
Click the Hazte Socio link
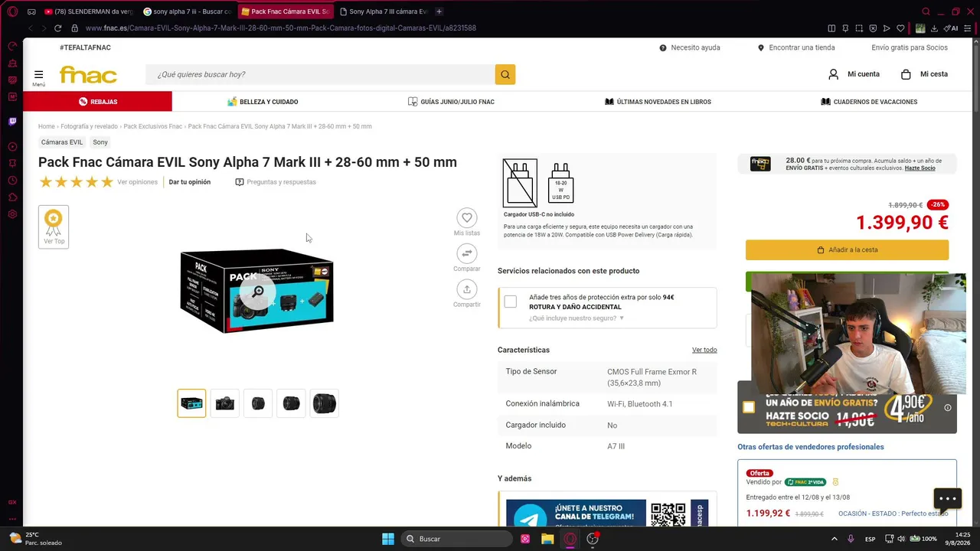tap(920, 168)
